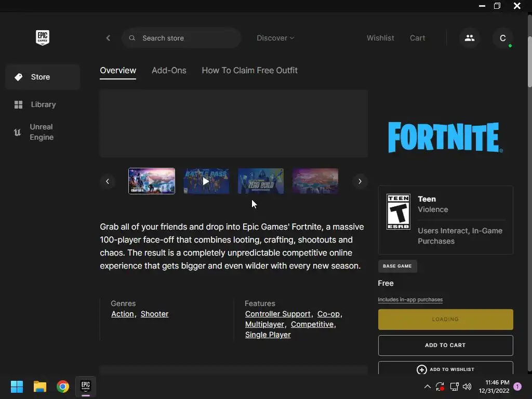Click the Multiplayer feature link

(264, 324)
